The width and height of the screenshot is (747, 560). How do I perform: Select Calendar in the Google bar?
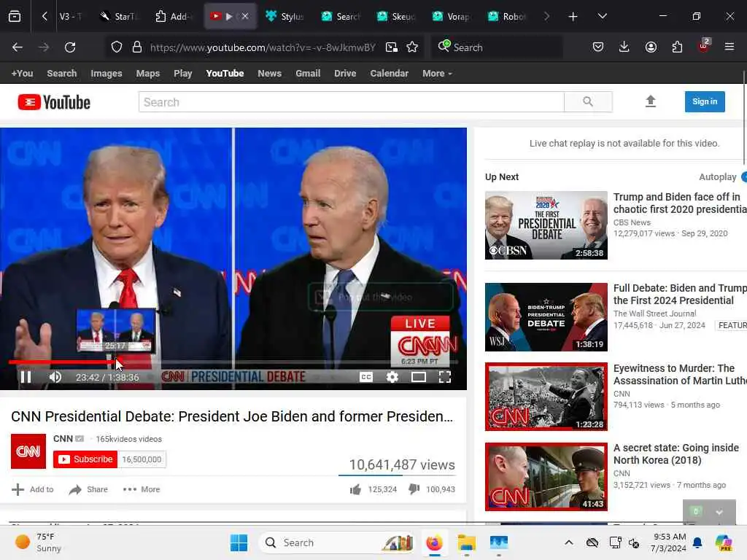coord(390,74)
